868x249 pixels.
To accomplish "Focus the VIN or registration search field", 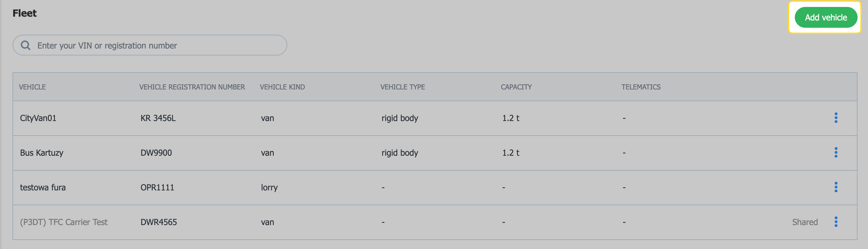I will (x=156, y=45).
